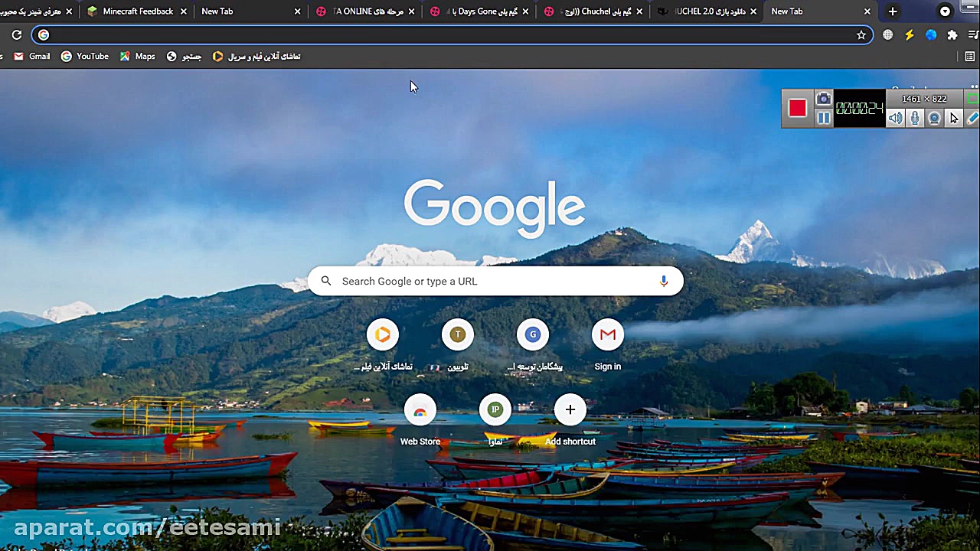
Task: Toggle webcam capture in recorder toolbar
Action: pos(934,118)
